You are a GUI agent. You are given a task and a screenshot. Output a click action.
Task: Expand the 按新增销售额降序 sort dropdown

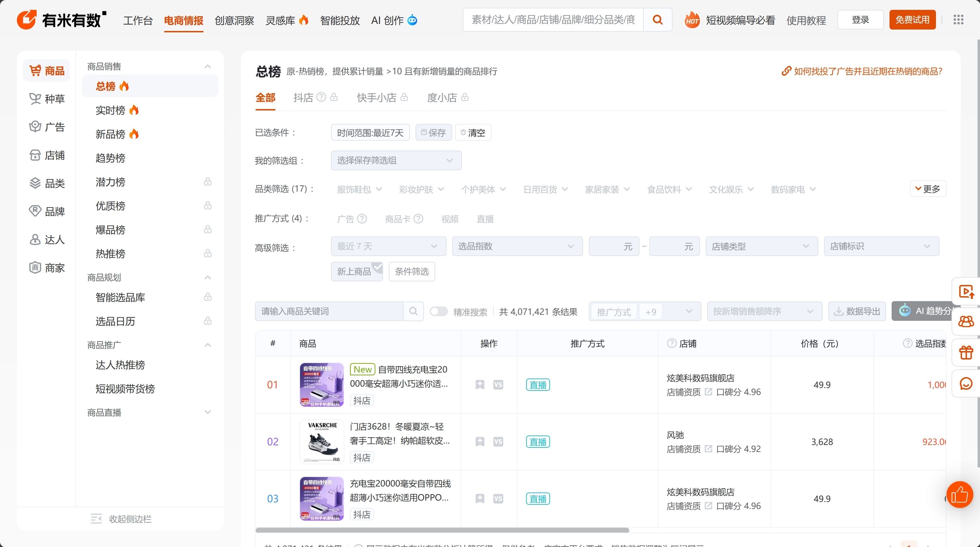pyautogui.click(x=764, y=312)
